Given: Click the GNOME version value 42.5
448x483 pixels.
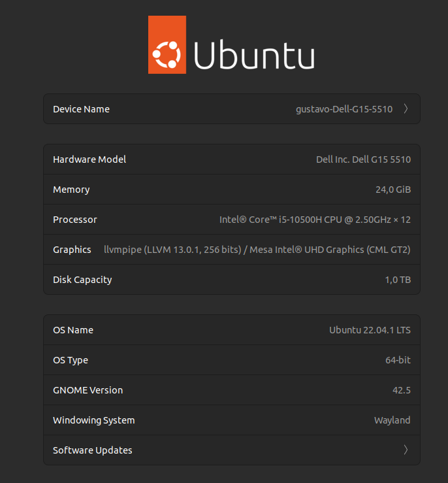Looking at the screenshot, I should tap(402, 390).
